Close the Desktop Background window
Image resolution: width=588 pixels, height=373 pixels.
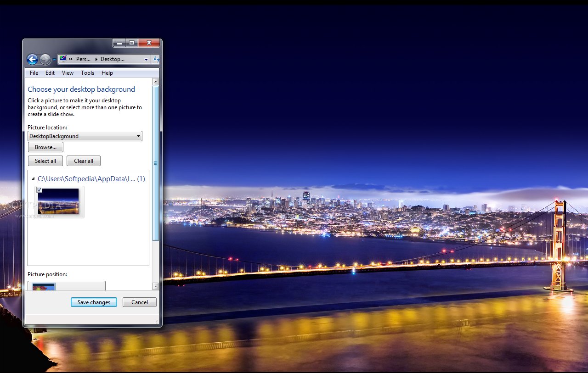(x=149, y=43)
